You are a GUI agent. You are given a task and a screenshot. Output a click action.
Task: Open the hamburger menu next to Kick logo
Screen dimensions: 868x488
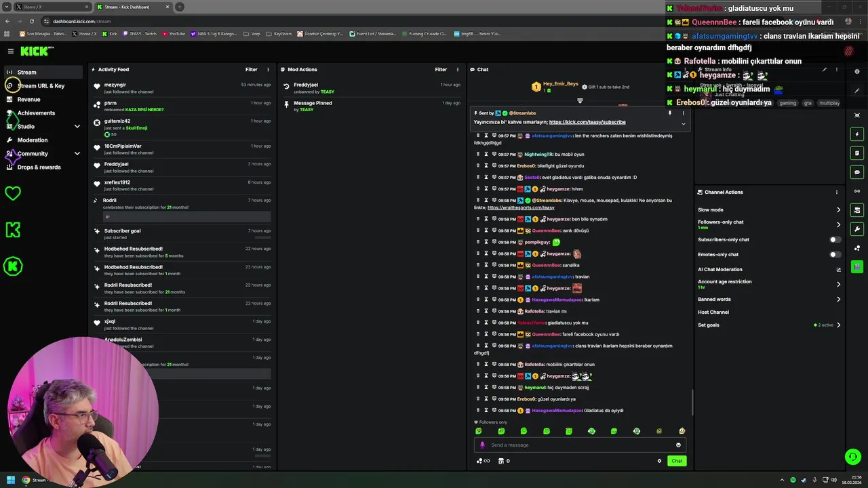click(11, 51)
